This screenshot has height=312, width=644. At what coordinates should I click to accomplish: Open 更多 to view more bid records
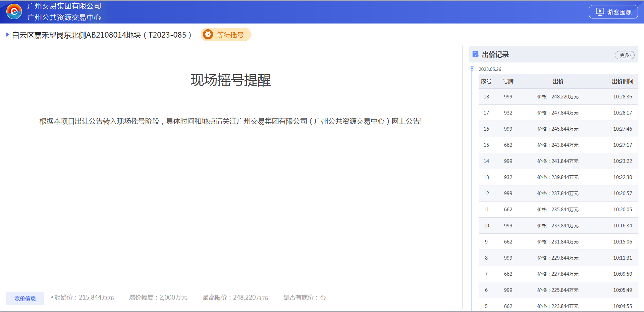624,55
